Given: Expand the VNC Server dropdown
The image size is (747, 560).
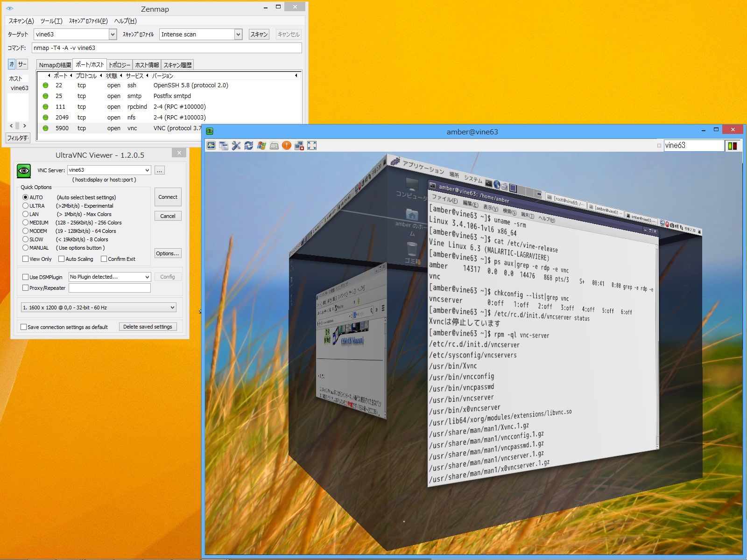Looking at the screenshot, I should pyautogui.click(x=147, y=170).
